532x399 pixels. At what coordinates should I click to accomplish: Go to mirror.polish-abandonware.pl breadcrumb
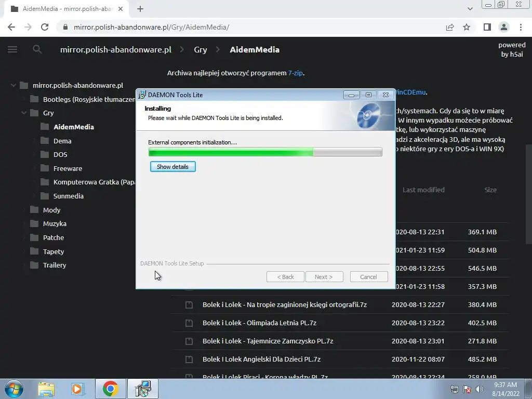(x=116, y=49)
